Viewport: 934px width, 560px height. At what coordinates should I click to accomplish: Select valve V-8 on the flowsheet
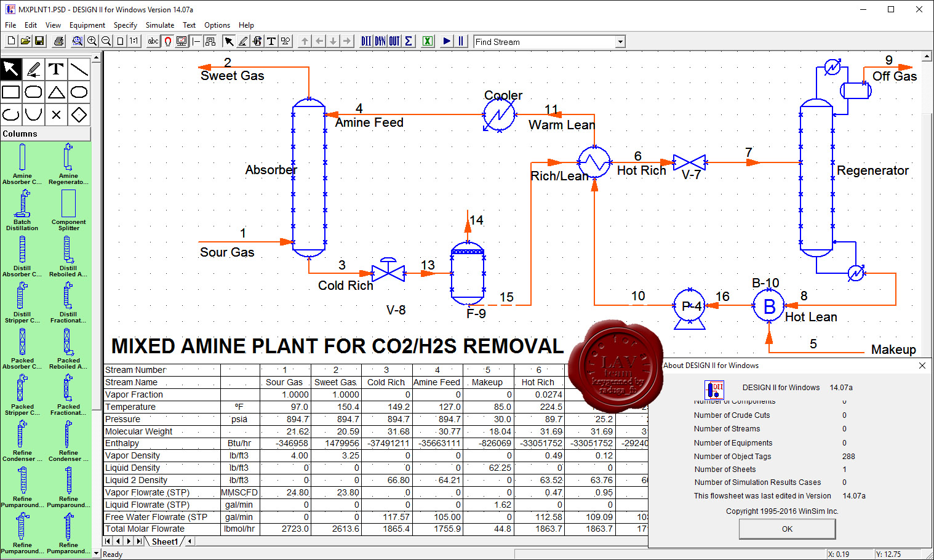pos(388,271)
